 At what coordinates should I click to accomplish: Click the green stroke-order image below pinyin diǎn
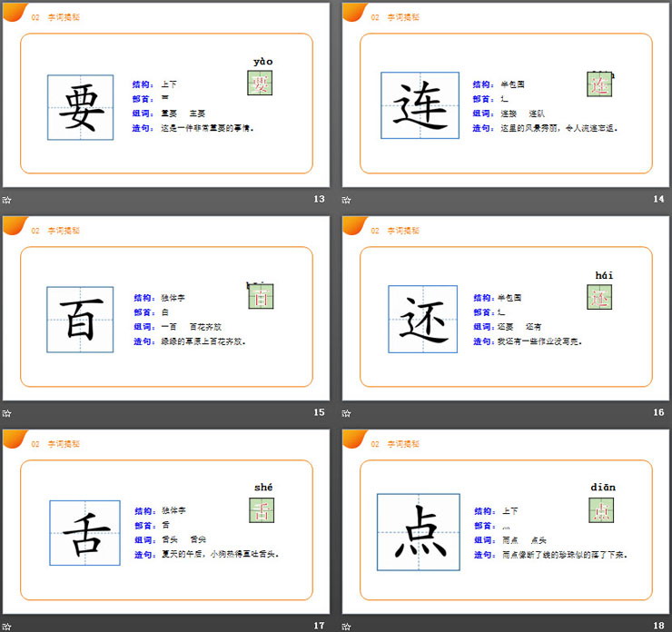601,510
